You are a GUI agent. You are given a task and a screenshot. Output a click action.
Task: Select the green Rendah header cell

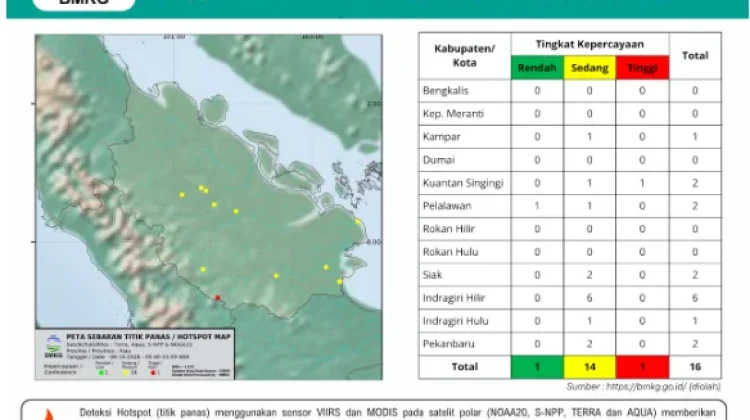tap(537, 67)
